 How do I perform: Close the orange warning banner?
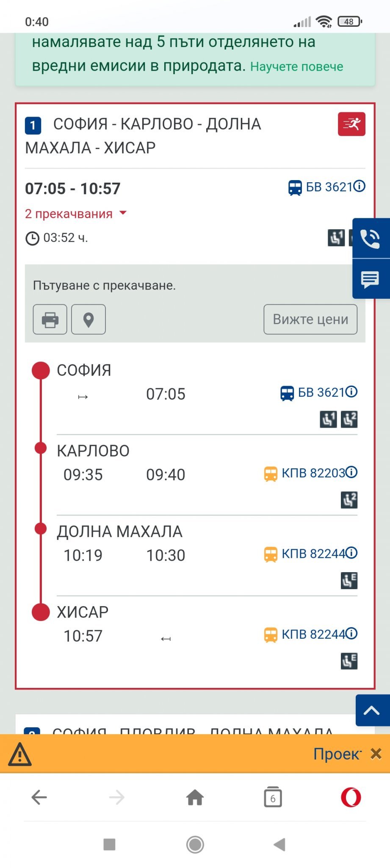(x=376, y=754)
